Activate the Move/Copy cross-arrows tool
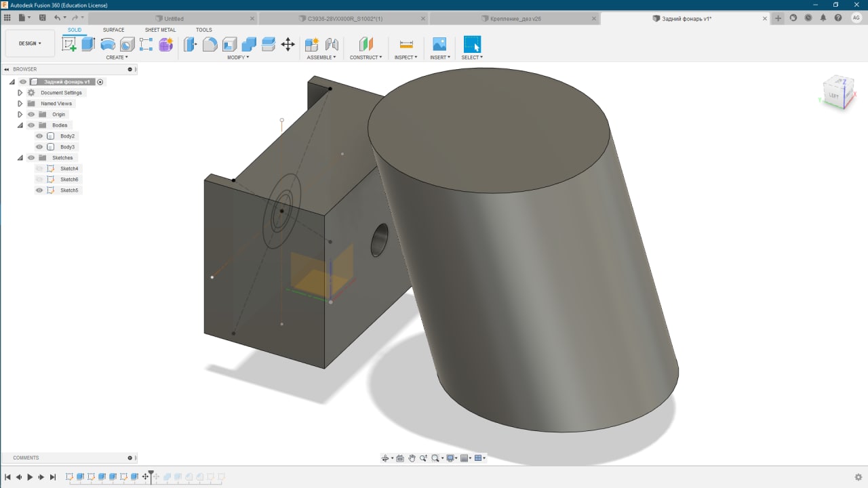The height and width of the screenshot is (488, 868). coord(288,45)
